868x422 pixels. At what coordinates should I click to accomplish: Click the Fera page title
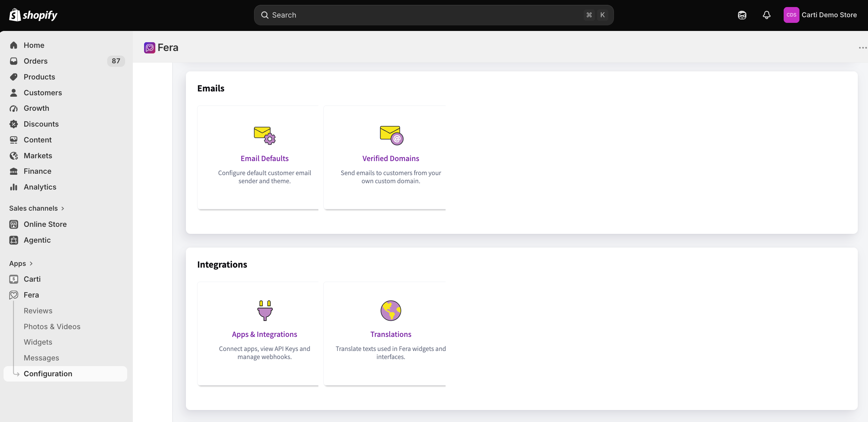pyautogui.click(x=168, y=48)
